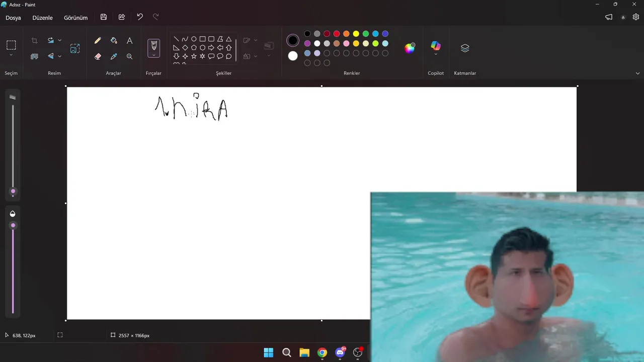Open Chrome from the taskbar
The width and height of the screenshot is (644, 362).
(322, 352)
